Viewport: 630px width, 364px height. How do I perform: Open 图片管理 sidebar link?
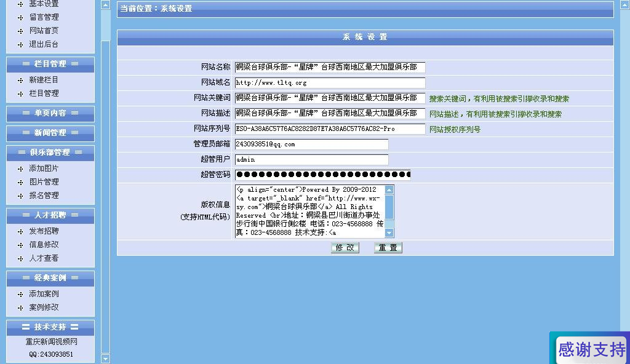(44, 182)
